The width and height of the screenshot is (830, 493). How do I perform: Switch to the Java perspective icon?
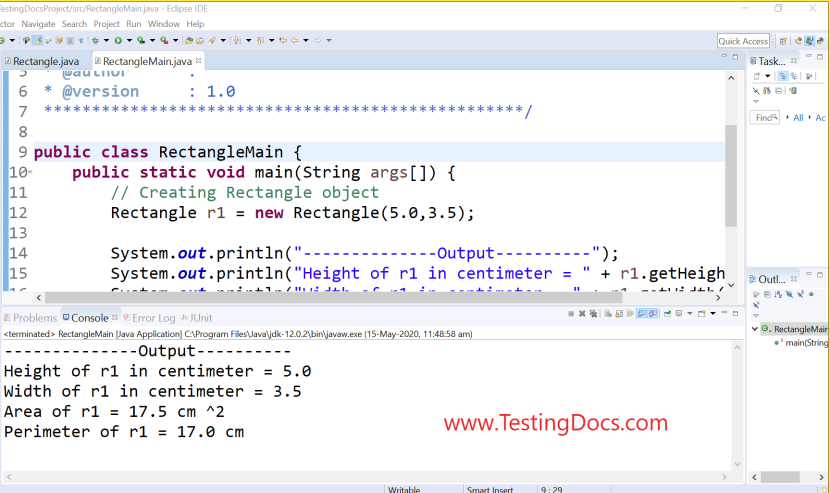[809, 41]
